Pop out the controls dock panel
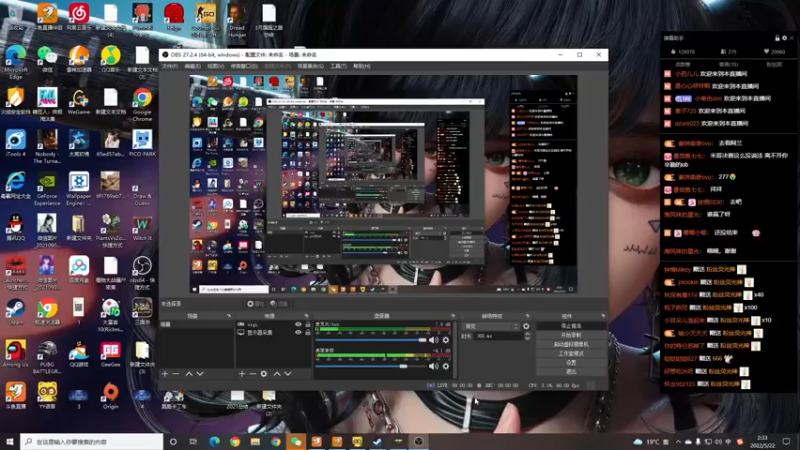The width and height of the screenshot is (800, 450). 603,316
